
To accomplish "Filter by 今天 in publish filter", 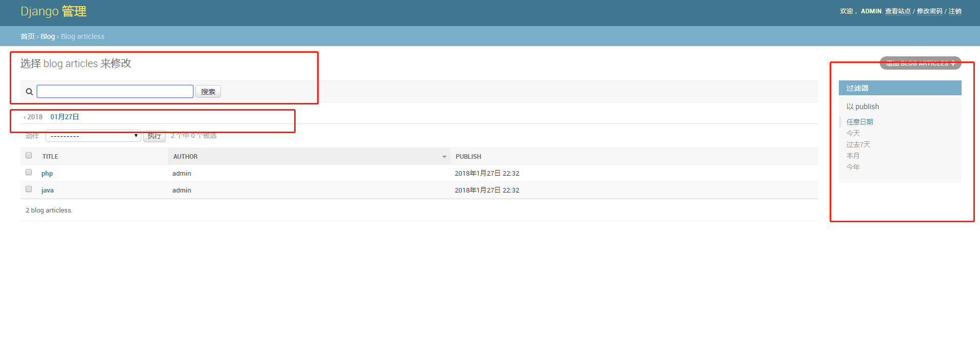I will [853, 133].
